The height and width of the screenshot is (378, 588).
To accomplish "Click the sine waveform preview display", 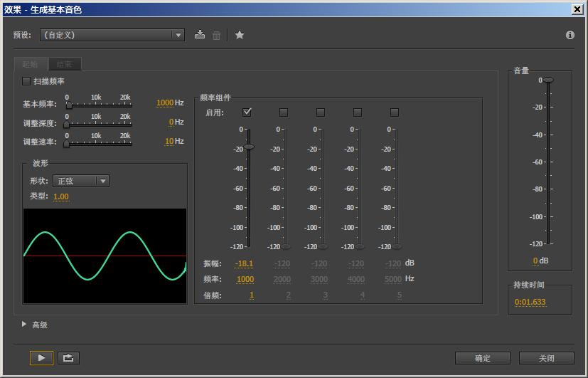I will pos(105,256).
